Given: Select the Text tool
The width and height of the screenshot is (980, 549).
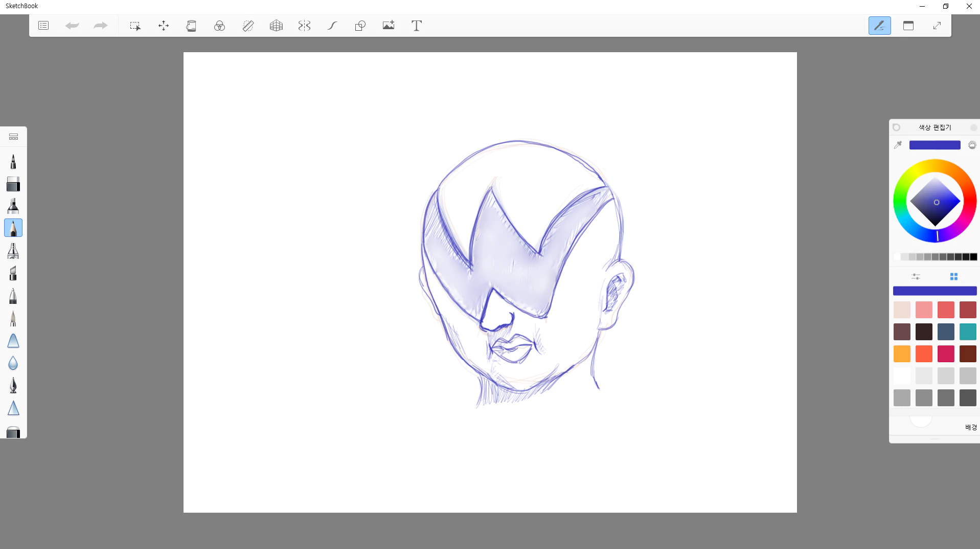Looking at the screenshot, I should (417, 26).
